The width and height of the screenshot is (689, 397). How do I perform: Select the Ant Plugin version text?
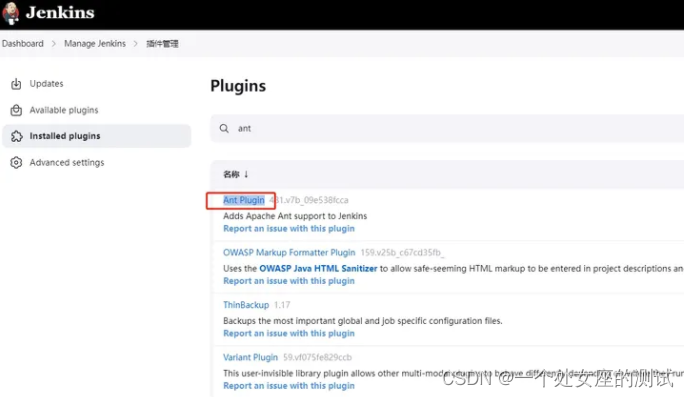pos(309,200)
